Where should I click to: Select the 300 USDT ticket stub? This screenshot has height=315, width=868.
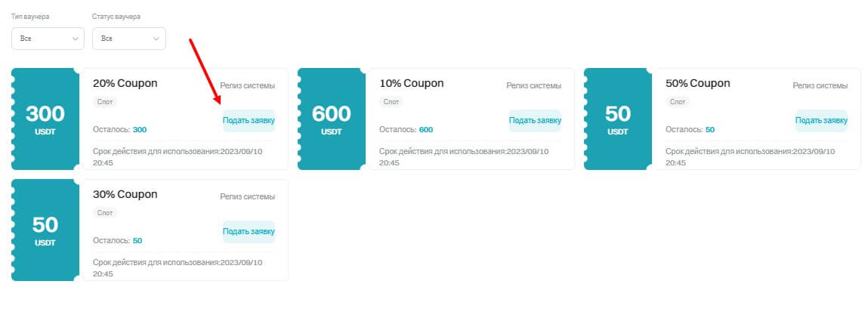click(x=45, y=119)
